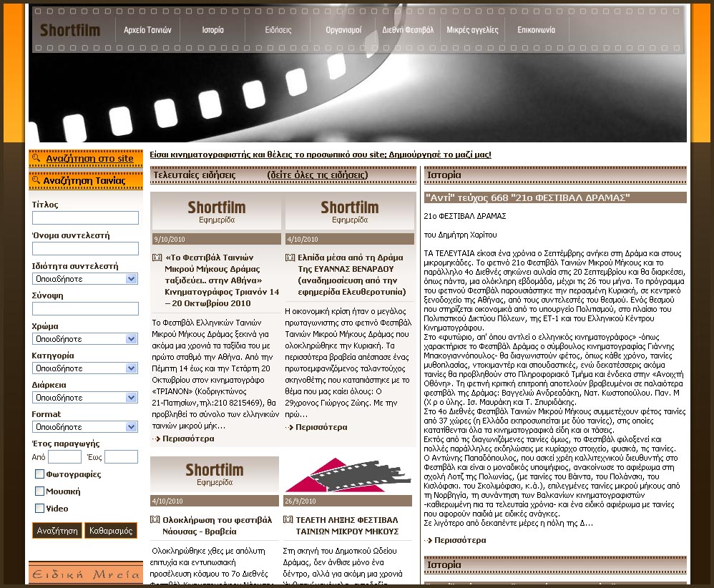Open the Shortfilm Εφημερίδα thumbnail above Ελπίδα μέσα από τη Δράμα
The image size is (714, 588).
(x=350, y=212)
